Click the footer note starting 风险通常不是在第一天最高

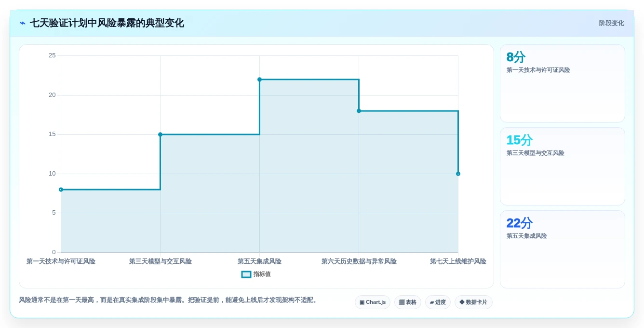point(169,300)
